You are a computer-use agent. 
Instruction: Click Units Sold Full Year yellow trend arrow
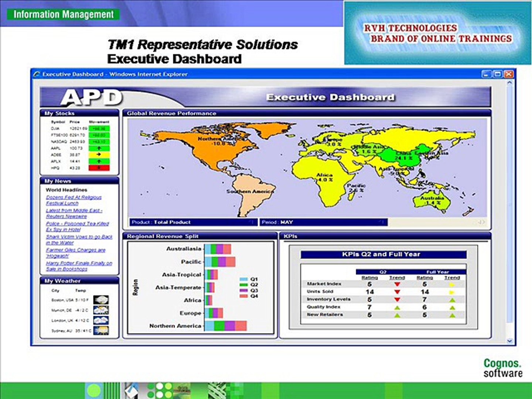point(452,292)
